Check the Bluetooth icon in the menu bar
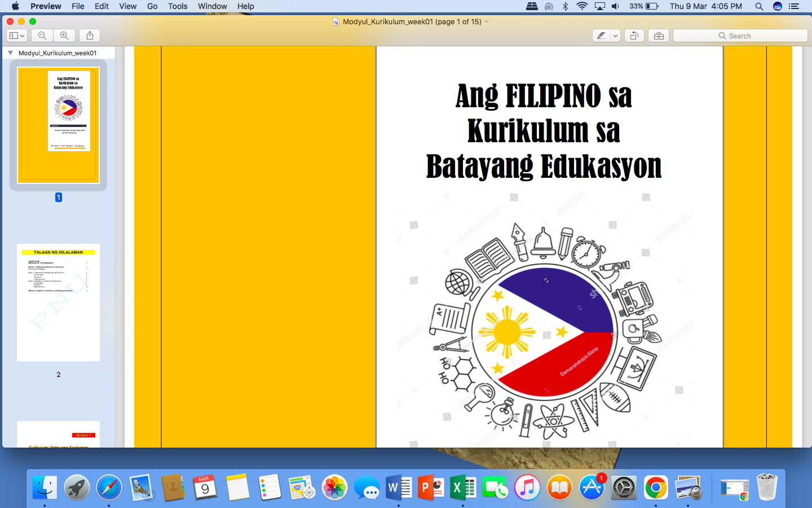 (x=566, y=6)
